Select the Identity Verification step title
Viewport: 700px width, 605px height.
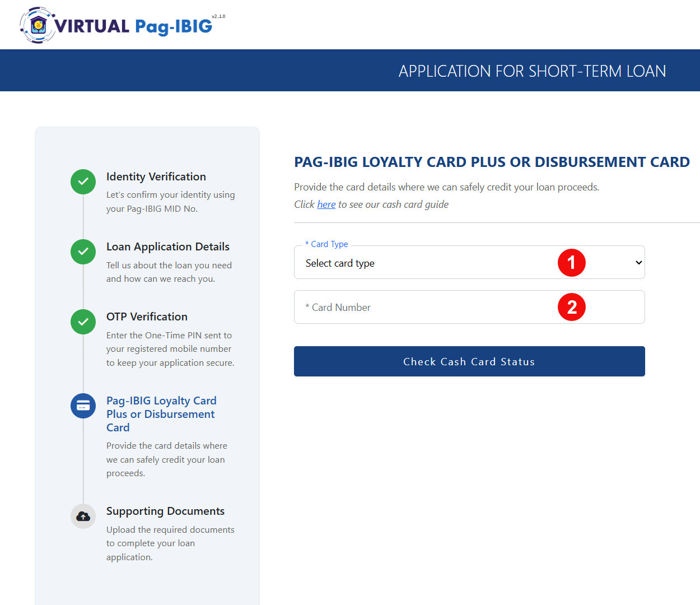click(x=156, y=176)
